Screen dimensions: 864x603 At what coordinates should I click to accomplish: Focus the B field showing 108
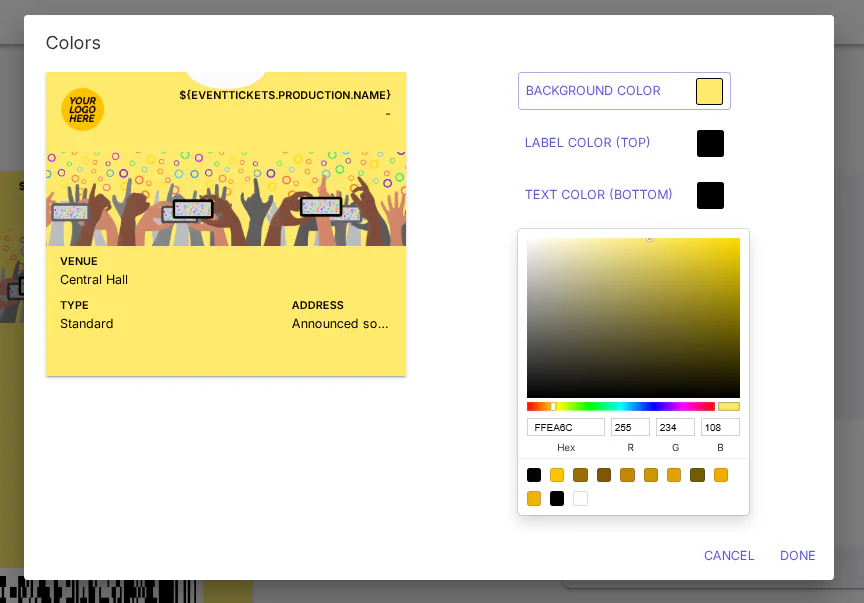pyautogui.click(x=720, y=427)
